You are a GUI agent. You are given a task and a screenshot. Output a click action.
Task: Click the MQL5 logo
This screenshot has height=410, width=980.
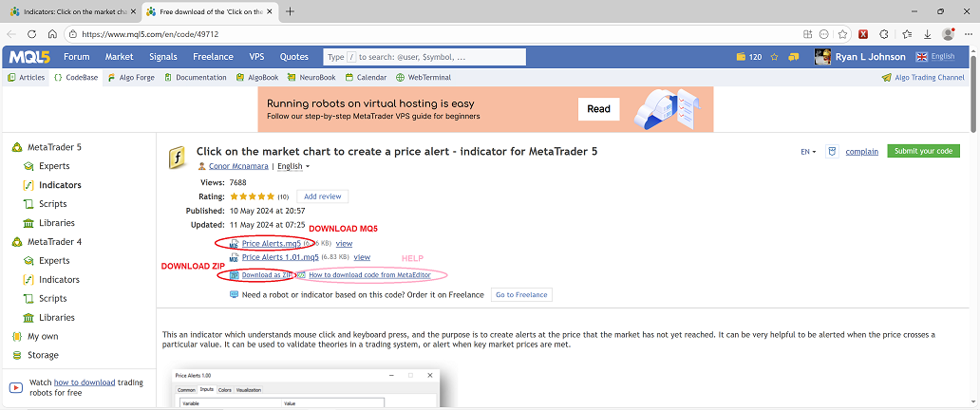point(30,57)
